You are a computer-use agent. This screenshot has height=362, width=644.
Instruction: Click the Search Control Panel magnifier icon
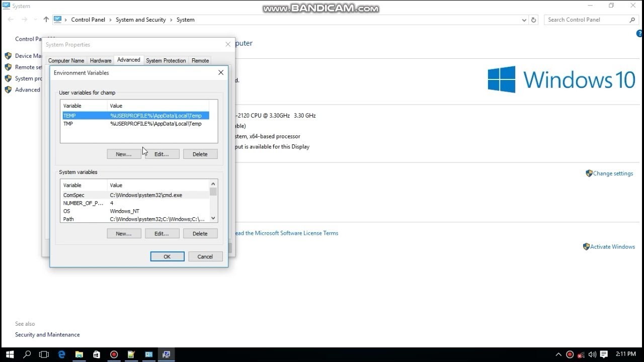pos(632,20)
